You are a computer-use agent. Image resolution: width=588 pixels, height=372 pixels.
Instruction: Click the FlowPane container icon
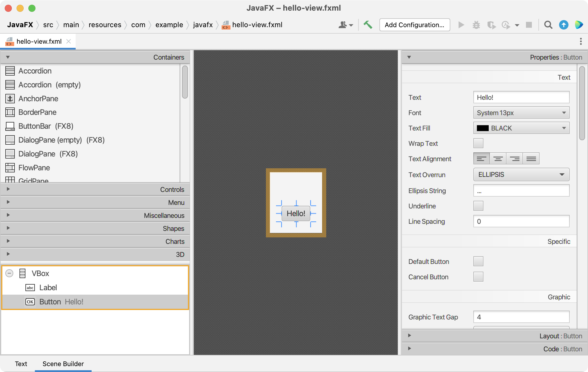click(x=9, y=168)
